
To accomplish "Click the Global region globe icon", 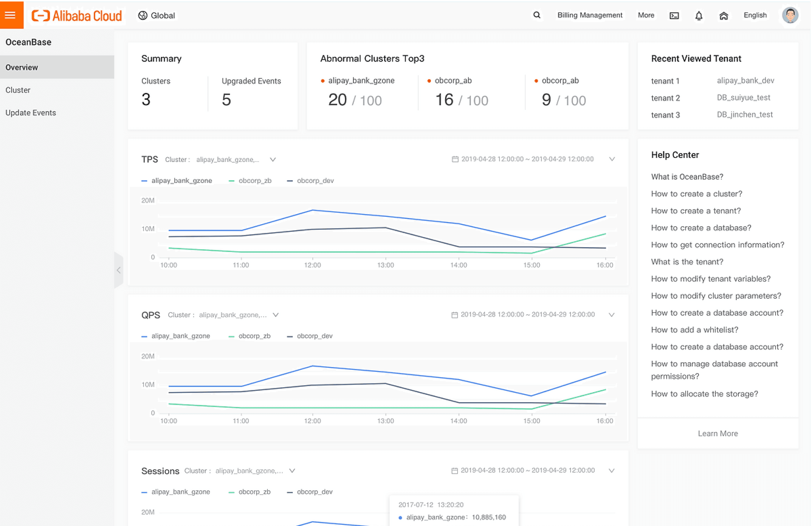I will tap(143, 16).
